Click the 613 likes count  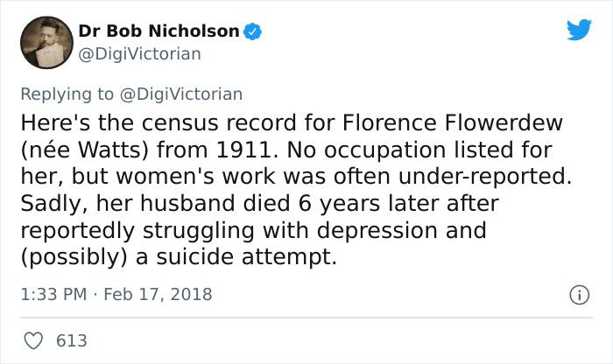(71, 339)
